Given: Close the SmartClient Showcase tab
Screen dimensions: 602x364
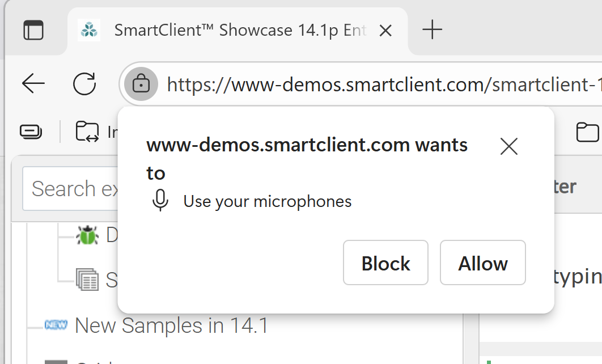Looking at the screenshot, I should [385, 31].
